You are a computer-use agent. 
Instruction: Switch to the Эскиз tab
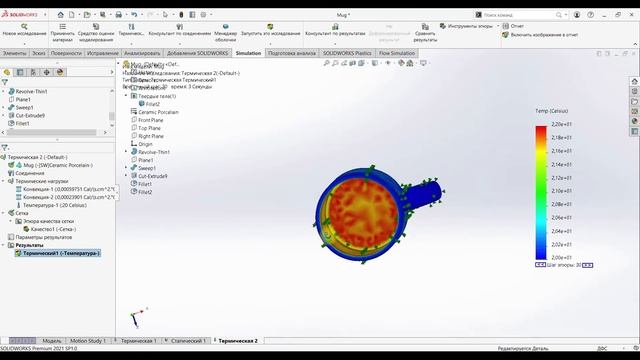pos(39,53)
